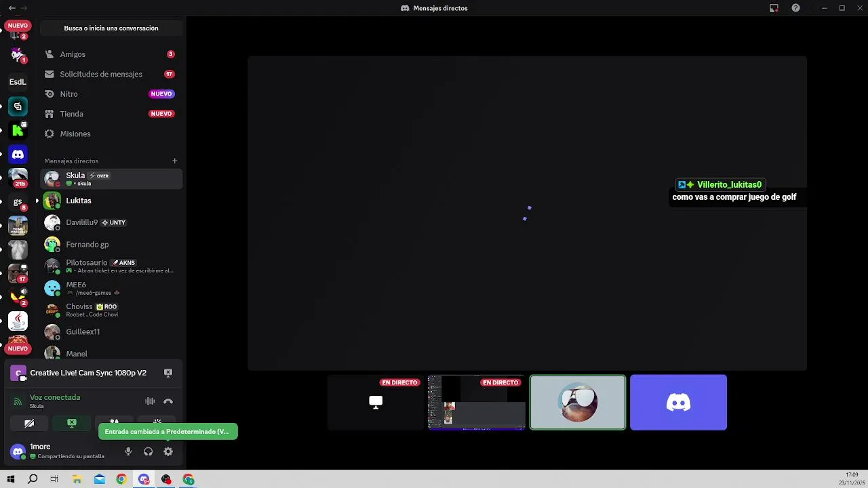Select the sunglasses avatar participant tile
This screenshot has height=488, width=868.
[578, 403]
